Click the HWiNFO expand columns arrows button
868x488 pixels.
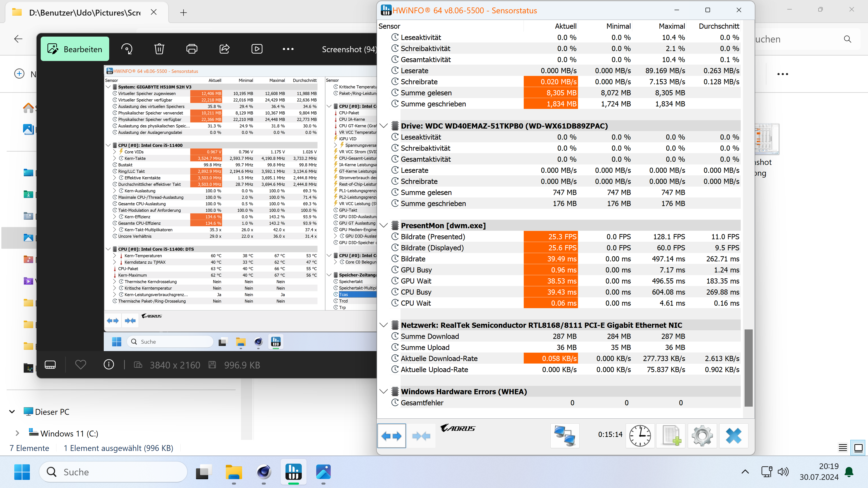point(392,436)
